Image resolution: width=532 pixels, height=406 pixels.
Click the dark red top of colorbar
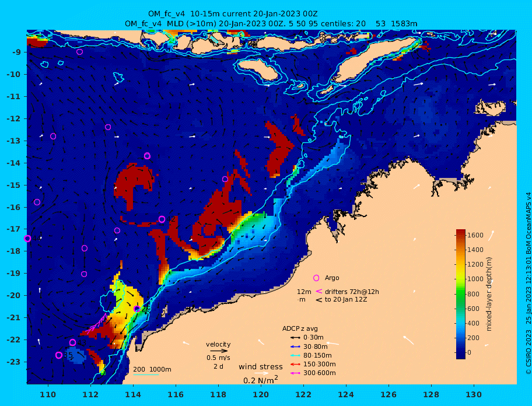(x=460, y=233)
